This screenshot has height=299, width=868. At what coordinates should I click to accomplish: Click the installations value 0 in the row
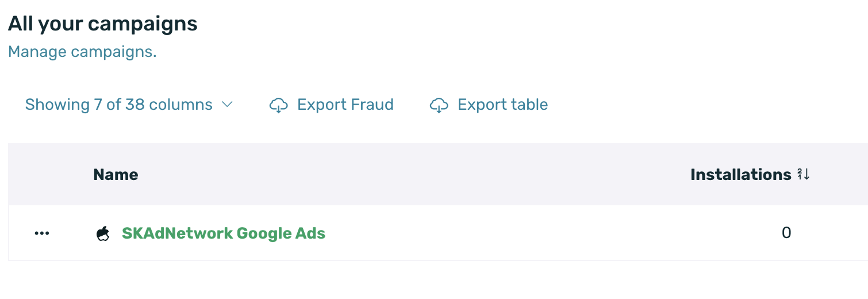tap(786, 233)
